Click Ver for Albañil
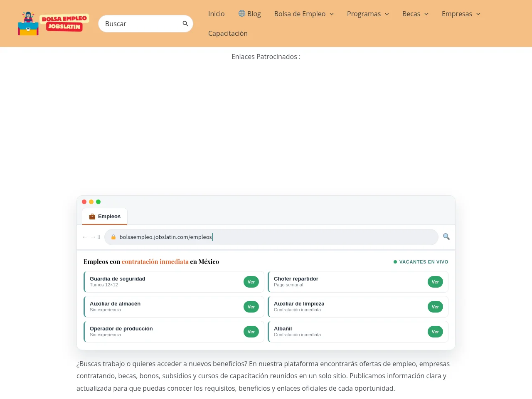 tap(435, 332)
